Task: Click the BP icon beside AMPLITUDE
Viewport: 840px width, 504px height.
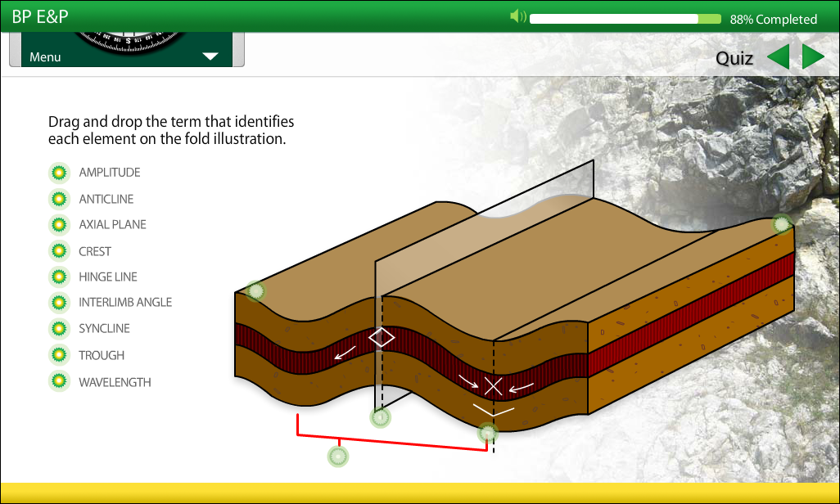Action: click(x=59, y=173)
